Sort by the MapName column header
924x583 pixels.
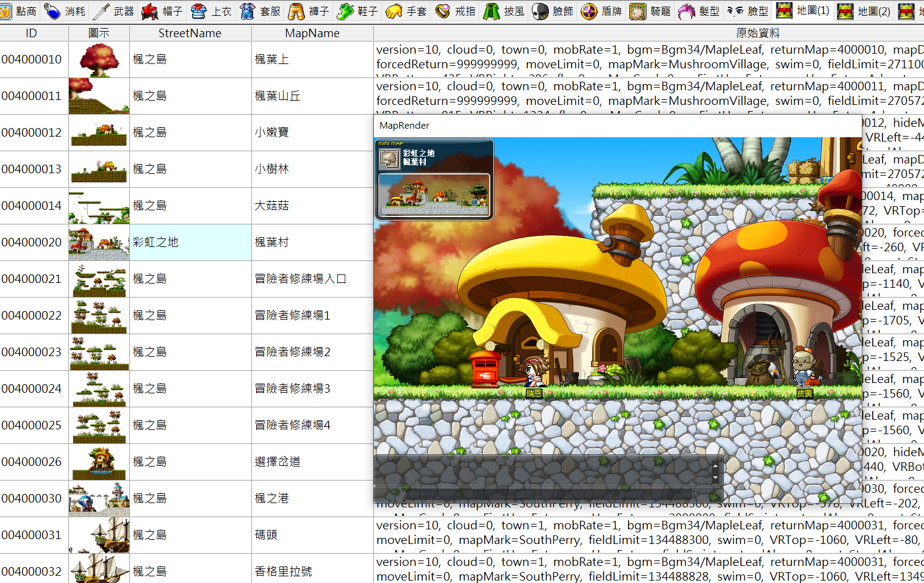pos(312,33)
